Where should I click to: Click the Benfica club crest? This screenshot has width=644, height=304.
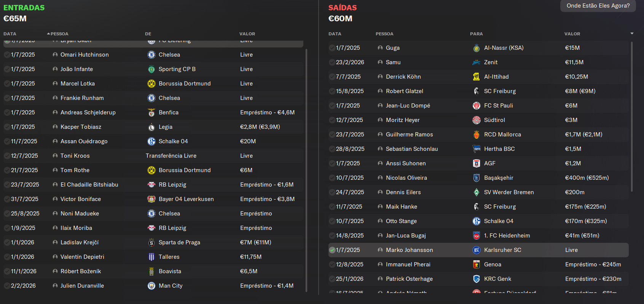pos(151,112)
